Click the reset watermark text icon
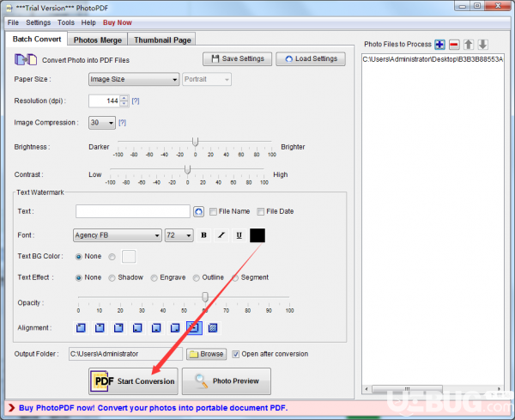 [198, 211]
